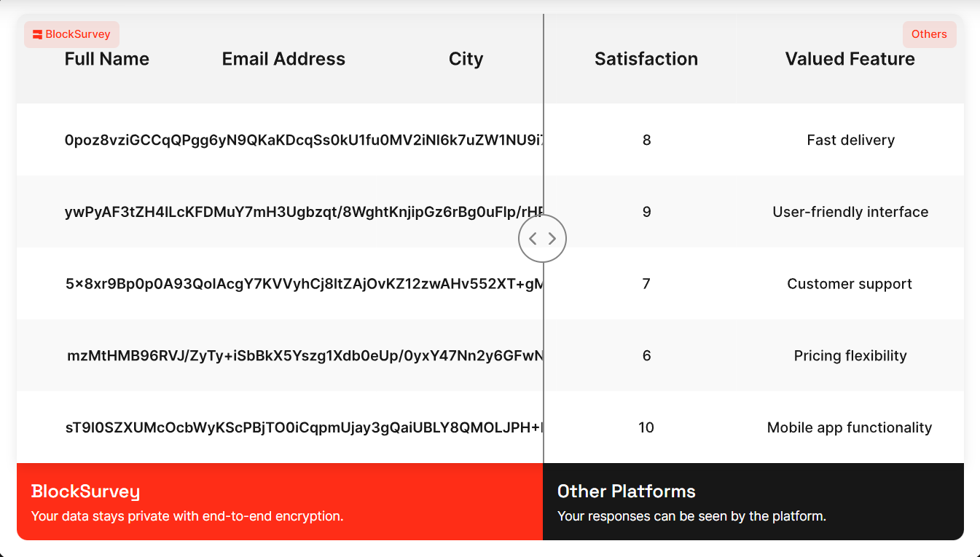Select the Pricing flexibility cell
Viewport: 980px width, 557px height.
coord(850,356)
